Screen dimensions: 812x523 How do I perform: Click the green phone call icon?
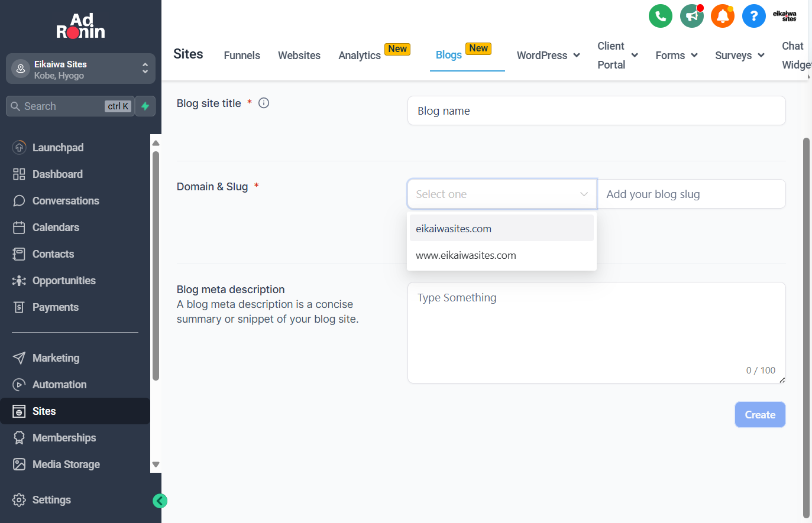tap(660, 16)
